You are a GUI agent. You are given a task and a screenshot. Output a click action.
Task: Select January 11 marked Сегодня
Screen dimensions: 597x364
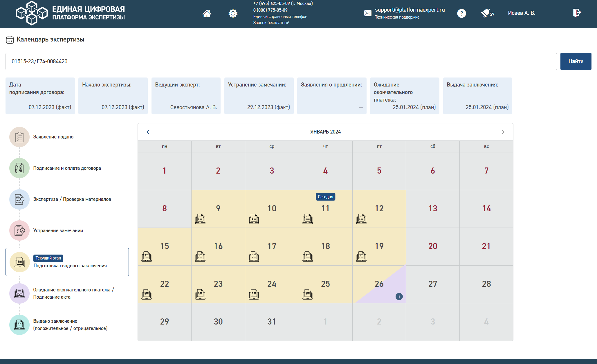pos(325,209)
